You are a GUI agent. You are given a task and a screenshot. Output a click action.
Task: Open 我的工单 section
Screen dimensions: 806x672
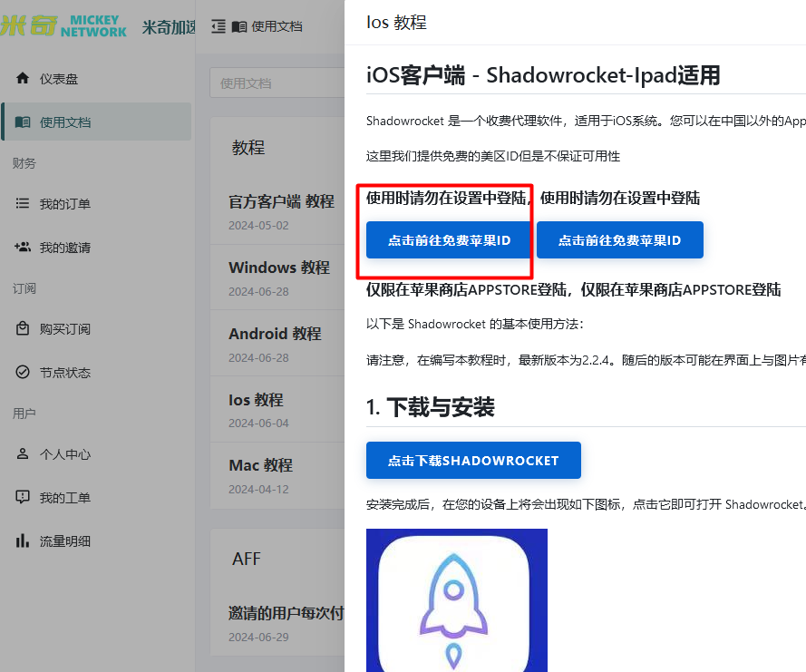96,497
